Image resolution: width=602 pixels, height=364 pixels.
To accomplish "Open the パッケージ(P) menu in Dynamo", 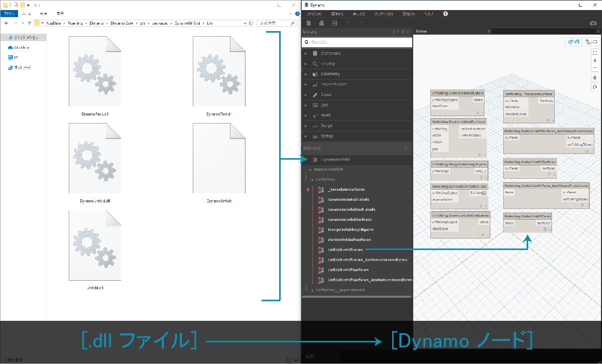I will pyautogui.click(x=385, y=14).
